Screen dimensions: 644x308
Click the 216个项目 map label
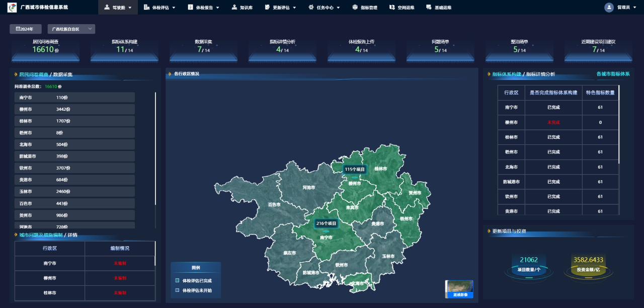326,223
